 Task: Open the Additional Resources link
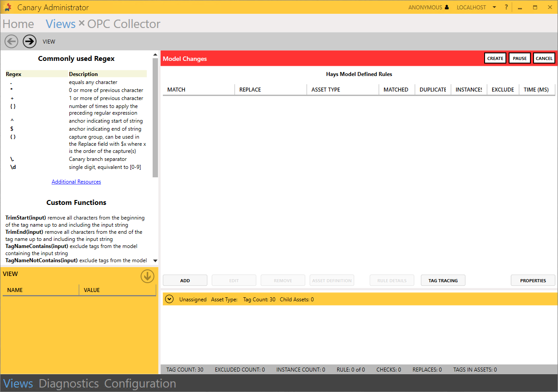[x=76, y=182]
